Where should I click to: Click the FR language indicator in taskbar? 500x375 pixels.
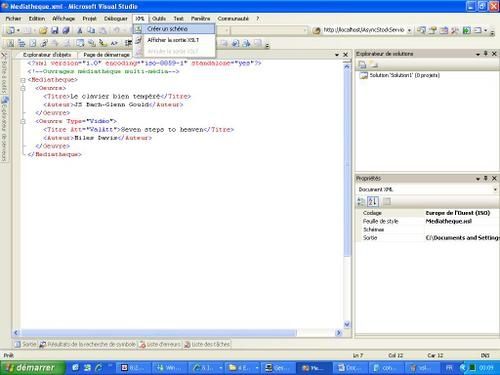click(449, 368)
